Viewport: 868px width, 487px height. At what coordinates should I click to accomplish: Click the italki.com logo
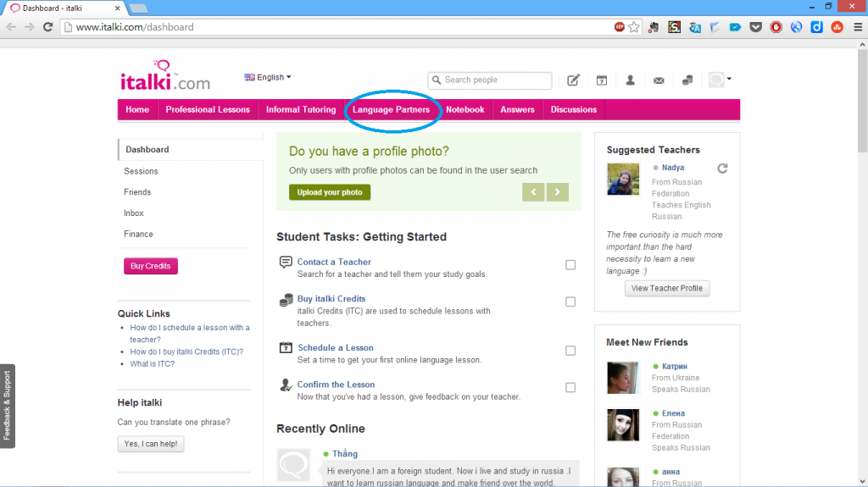point(165,76)
